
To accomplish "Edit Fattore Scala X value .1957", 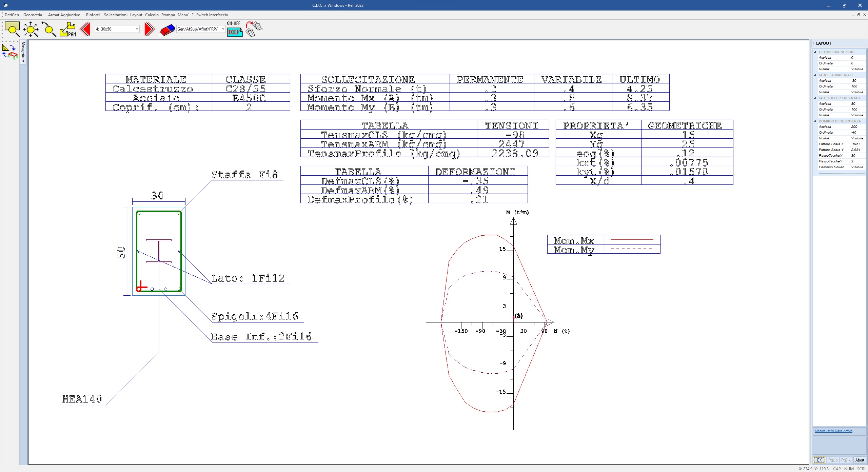I will pyautogui.click(x=857, y=144).
